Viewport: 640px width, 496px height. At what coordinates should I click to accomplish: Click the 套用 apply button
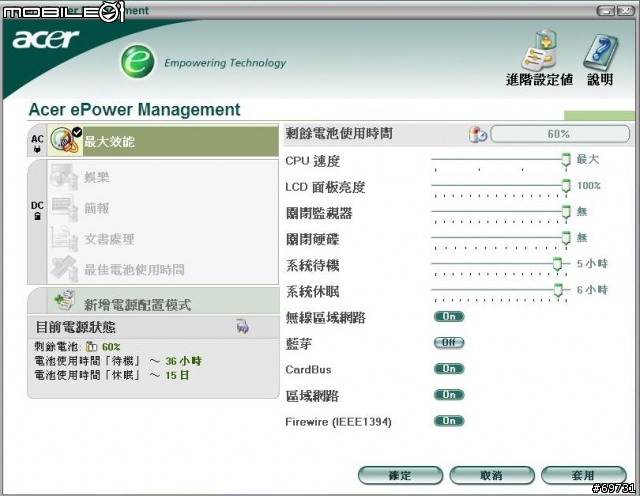coord(583,476)
